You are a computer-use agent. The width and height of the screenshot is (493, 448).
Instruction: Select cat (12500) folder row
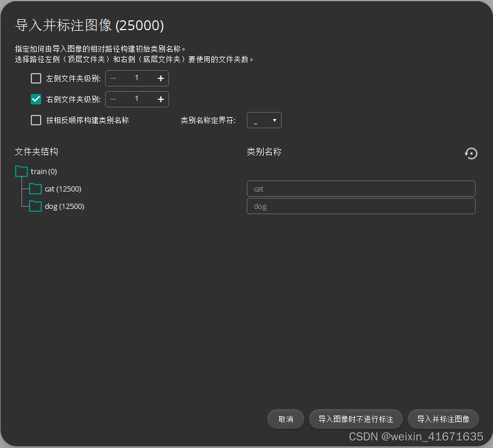tap(55, 189)
